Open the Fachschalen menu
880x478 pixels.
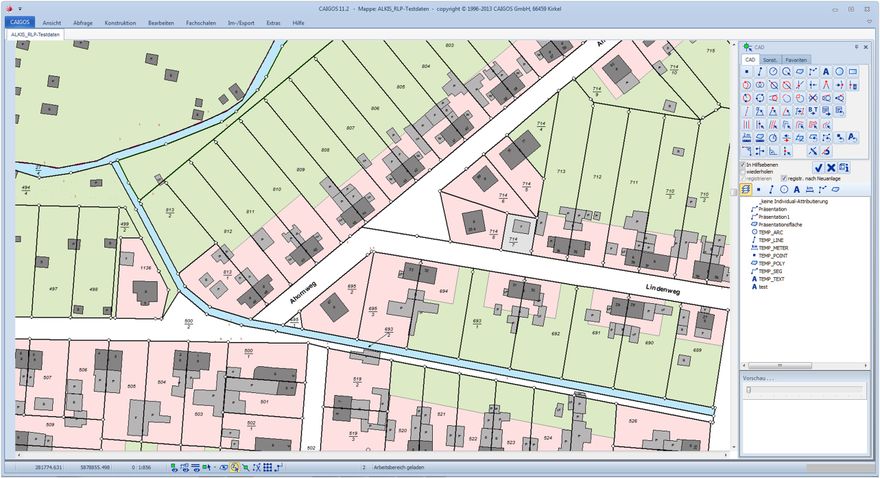[x=201, y=21]
